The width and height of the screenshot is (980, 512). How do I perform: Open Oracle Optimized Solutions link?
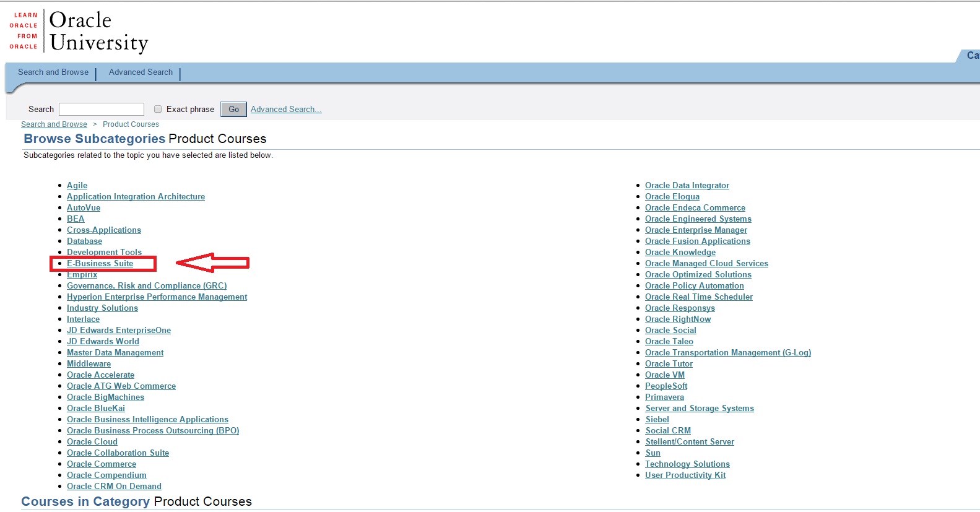tap(698, 275)
